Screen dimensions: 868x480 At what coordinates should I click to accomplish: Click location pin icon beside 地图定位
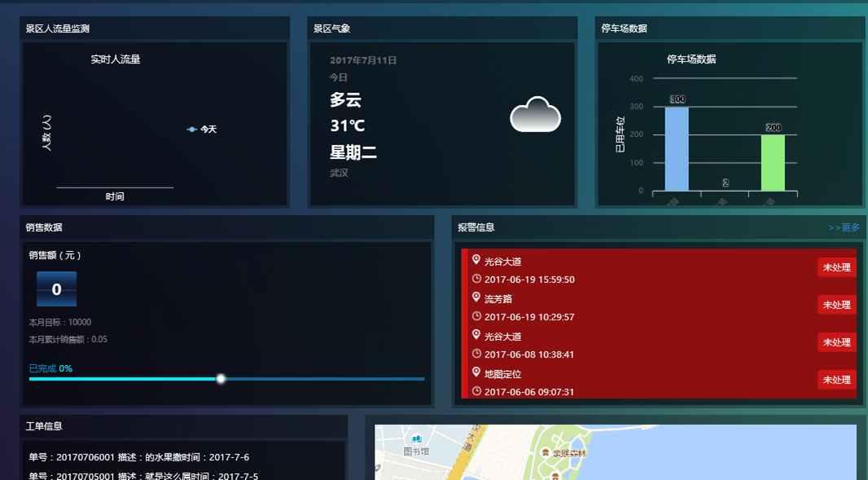[476, 372]
